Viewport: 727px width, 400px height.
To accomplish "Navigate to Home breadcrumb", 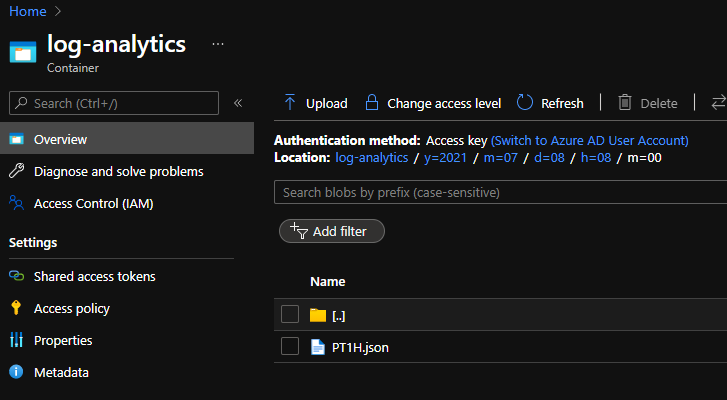I will pyautogui.click(x=28, y=11).
